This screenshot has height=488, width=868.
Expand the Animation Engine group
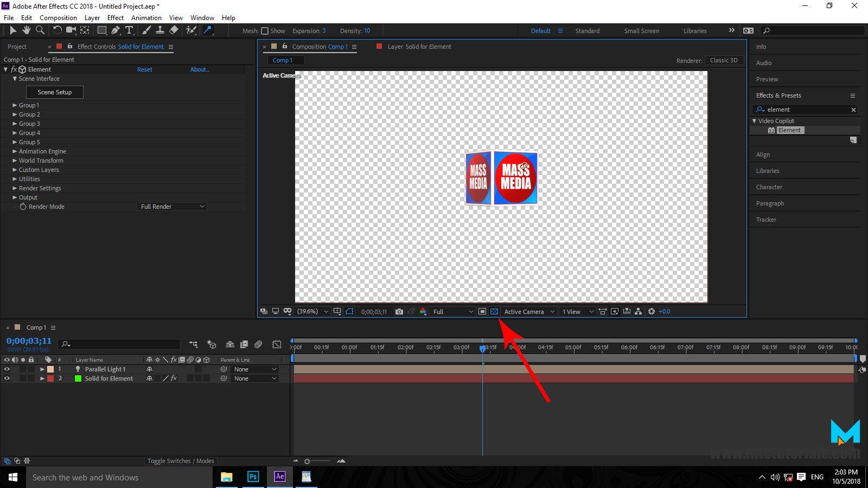(14, 151)
